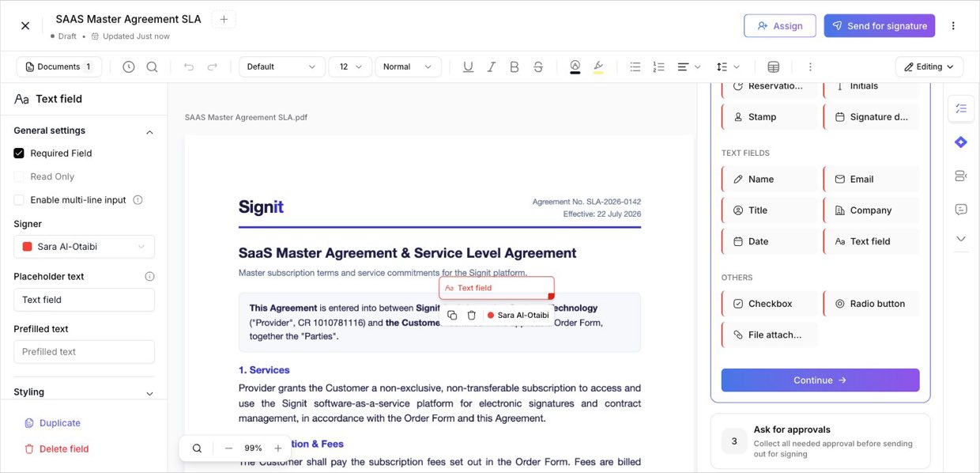Open the font size 12 dropdown
The image size is (980, 473).
(350, 66)
